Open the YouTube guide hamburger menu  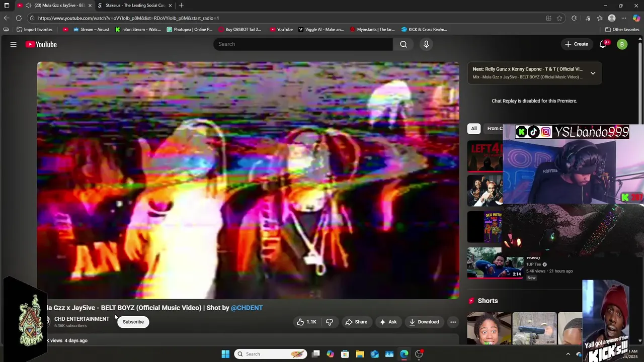pyautogui.click(x=14, y=44)
